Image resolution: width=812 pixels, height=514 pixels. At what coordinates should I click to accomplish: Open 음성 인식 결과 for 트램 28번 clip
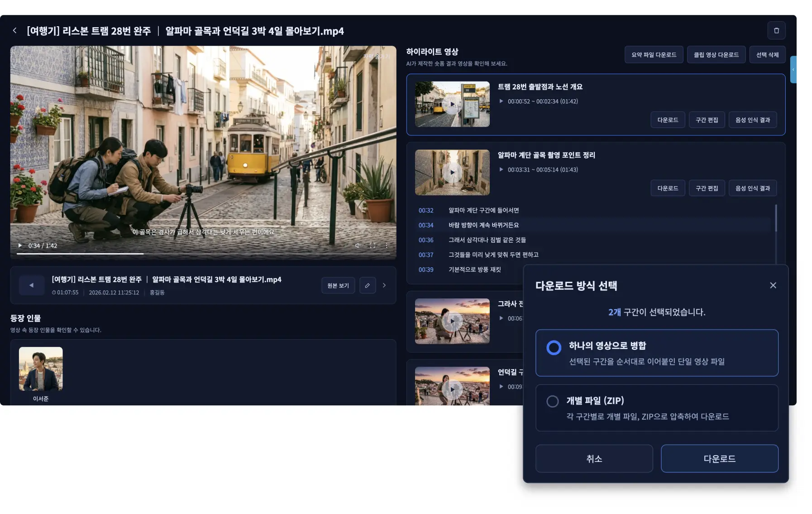click(x=752, y=120)
